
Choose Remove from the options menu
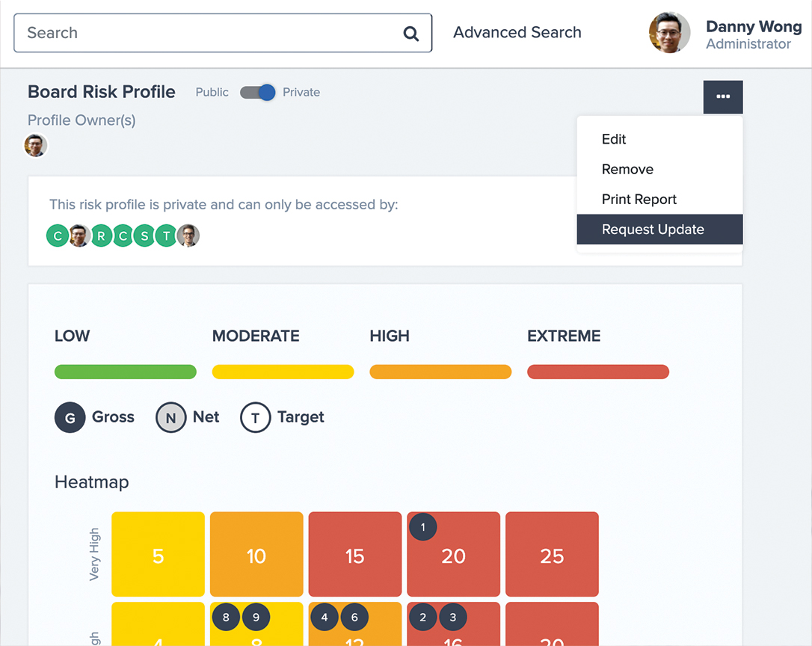point(659,169)
